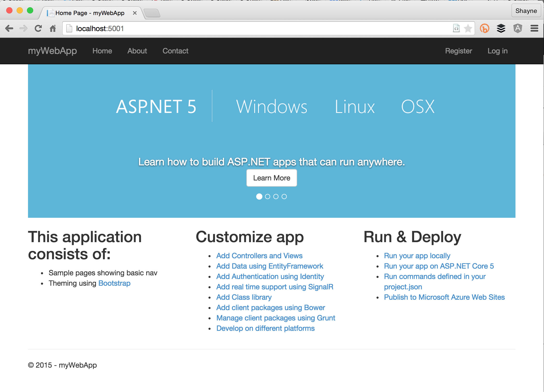Open Add Controllers and Views link
The height and width of the screenshot is (392, 544).
click(259, 256)
